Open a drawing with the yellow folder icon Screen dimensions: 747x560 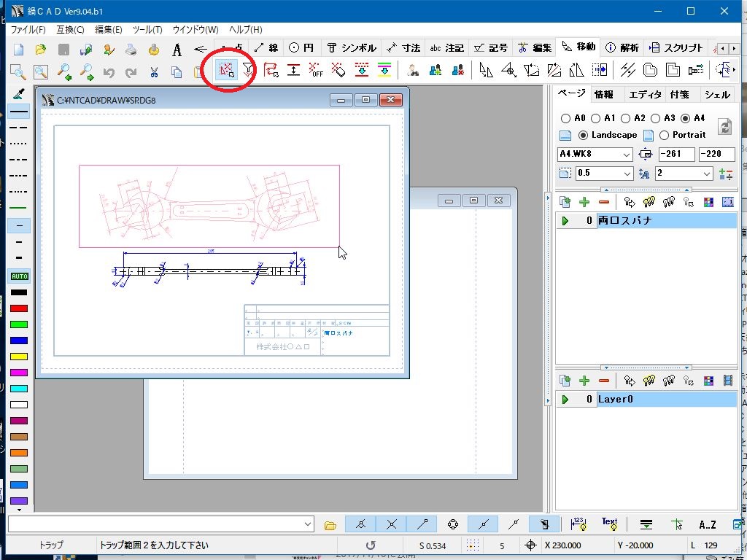click(41, 49)
